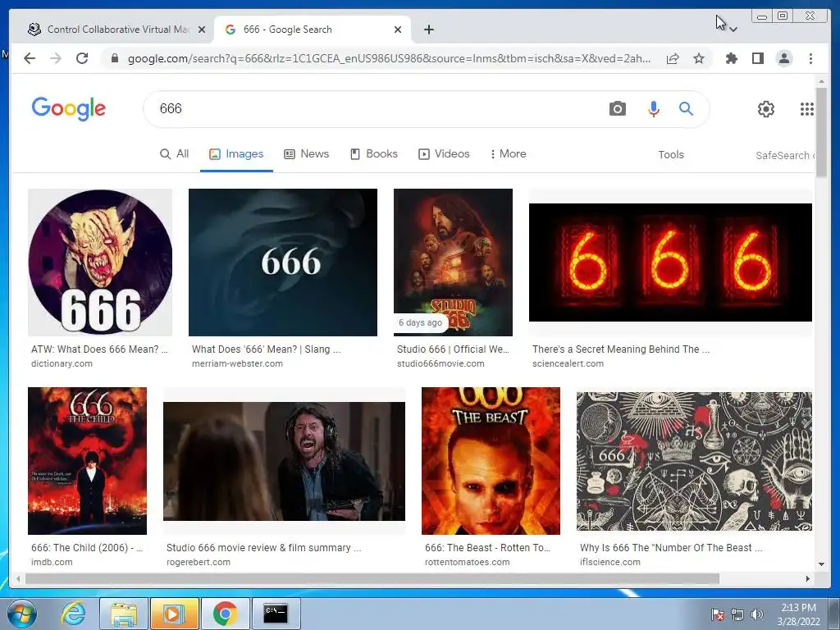Image resolution: width=840 pixels, height=630 pixels.
Task: Switch to the All results tab
Action: [x=174, y=153]
